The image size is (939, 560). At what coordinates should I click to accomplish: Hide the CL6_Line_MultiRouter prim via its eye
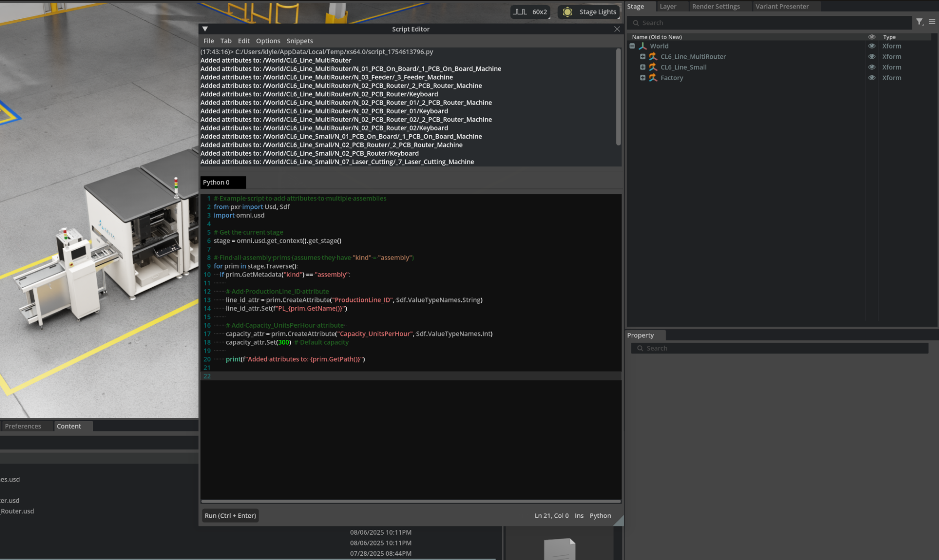[871, 56]
